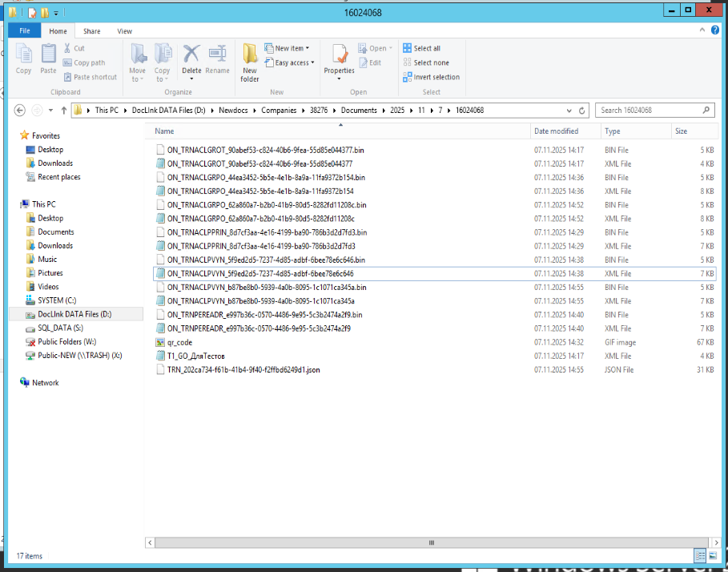Click Invert selection in the ribbon

[431, 77]
